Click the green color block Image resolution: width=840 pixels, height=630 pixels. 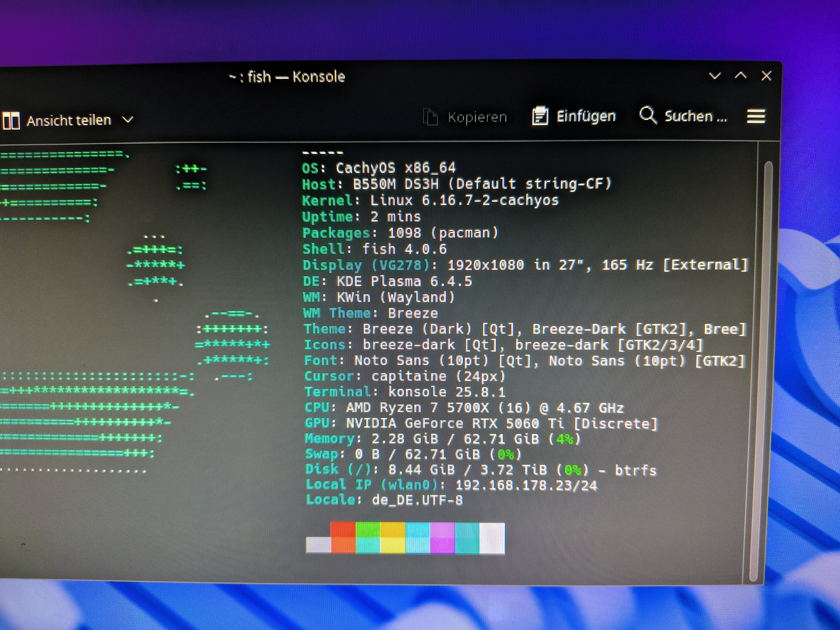point(367,530)
